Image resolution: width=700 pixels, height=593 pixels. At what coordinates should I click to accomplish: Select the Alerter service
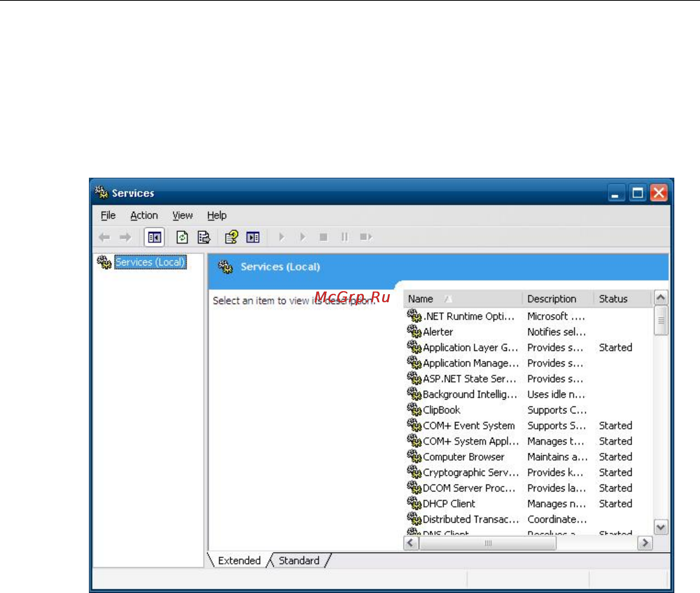(x=529, y=332)
